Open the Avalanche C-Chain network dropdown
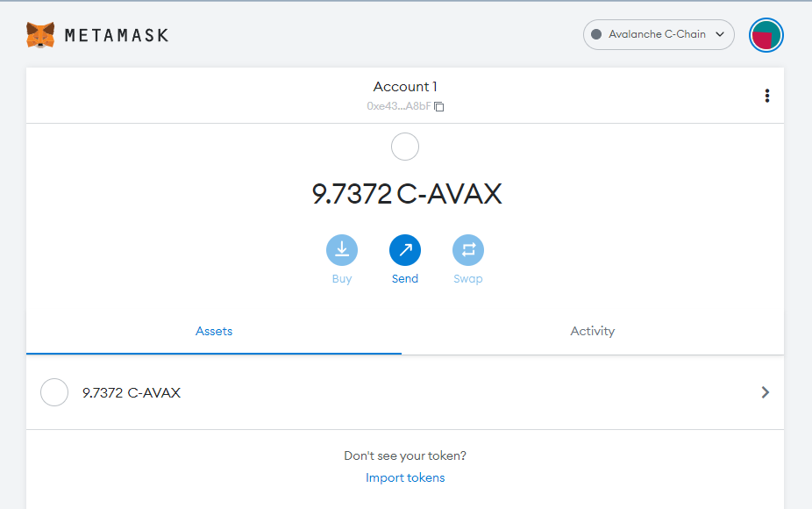 click(x=659, y=35)
